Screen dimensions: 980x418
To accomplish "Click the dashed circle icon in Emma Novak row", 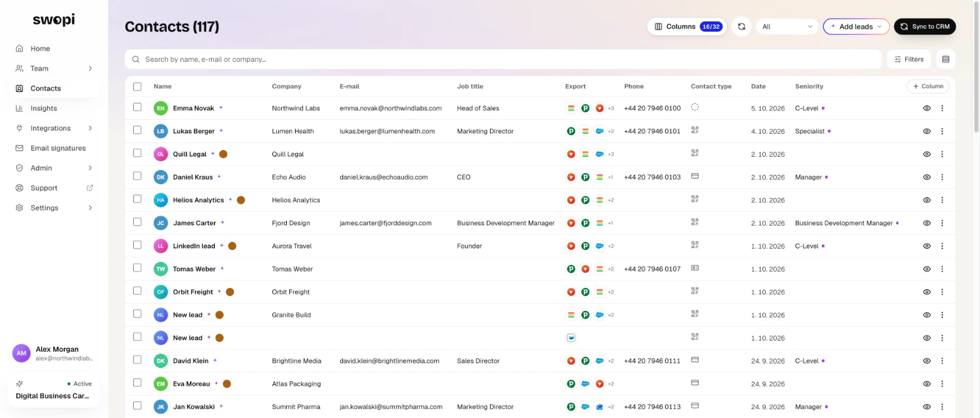I will pyautogui.click(x=695, y=107).
